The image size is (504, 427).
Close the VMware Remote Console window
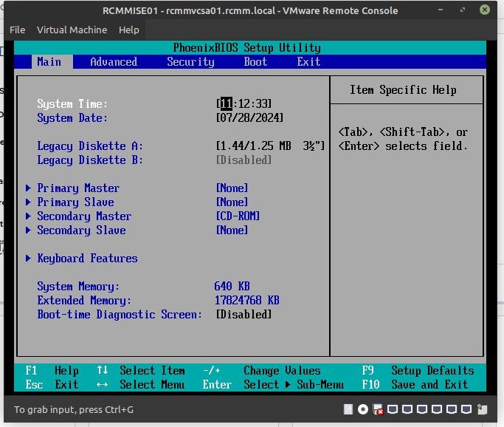click(485, 10)
